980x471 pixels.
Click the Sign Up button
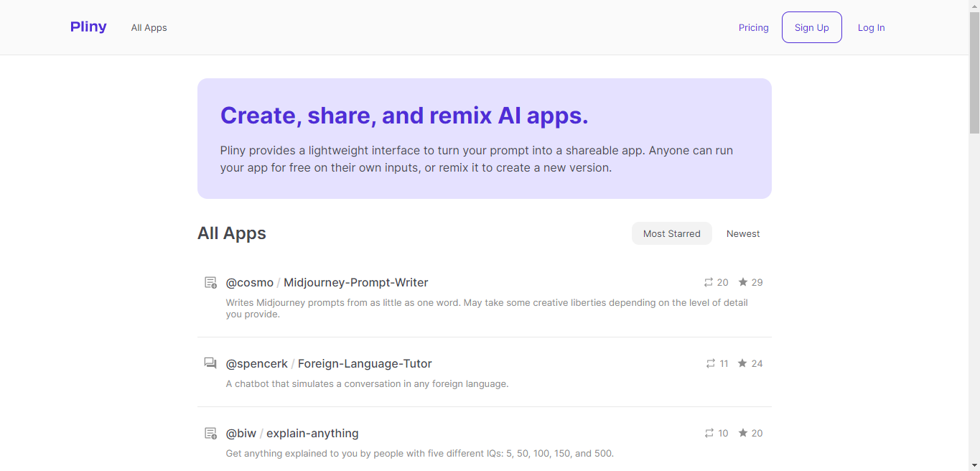point(812,27)
